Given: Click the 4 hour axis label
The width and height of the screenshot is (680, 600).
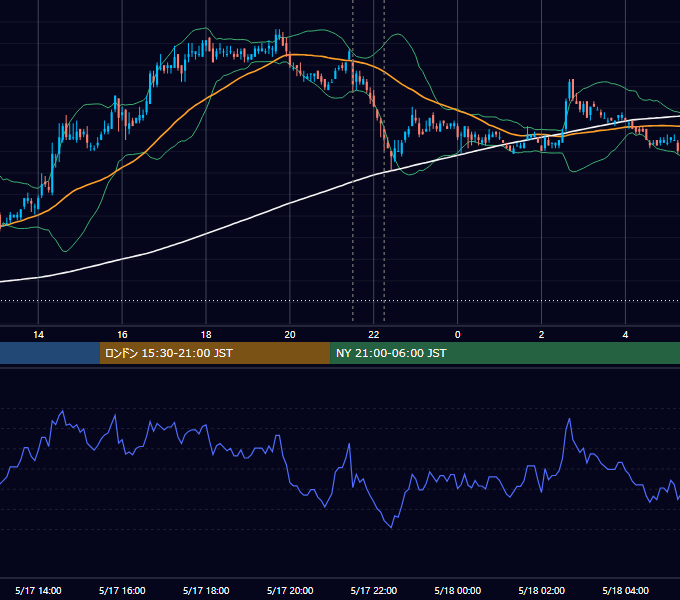Looking at the screenshot, I should tap(625, 335).
